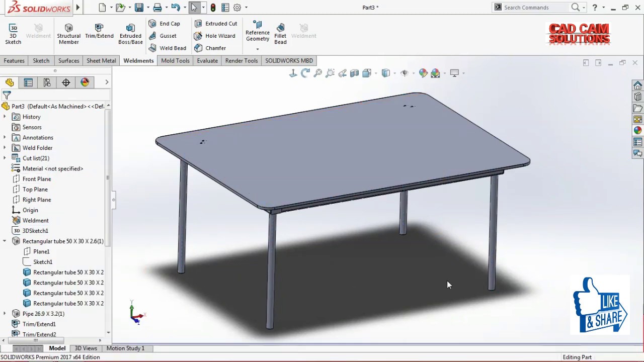The image size is (644, 362).
Task: Print the document
Action: (157, 8)
